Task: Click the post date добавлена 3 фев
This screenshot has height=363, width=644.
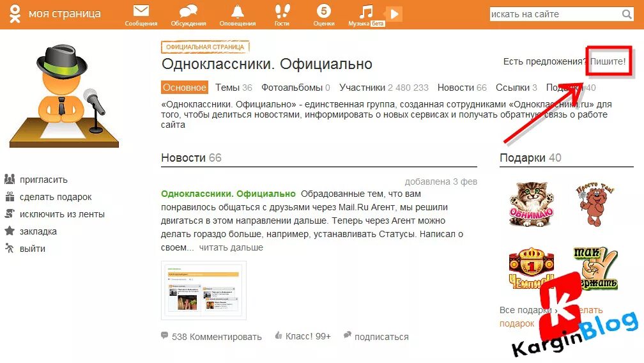Action: coord(441,181)
